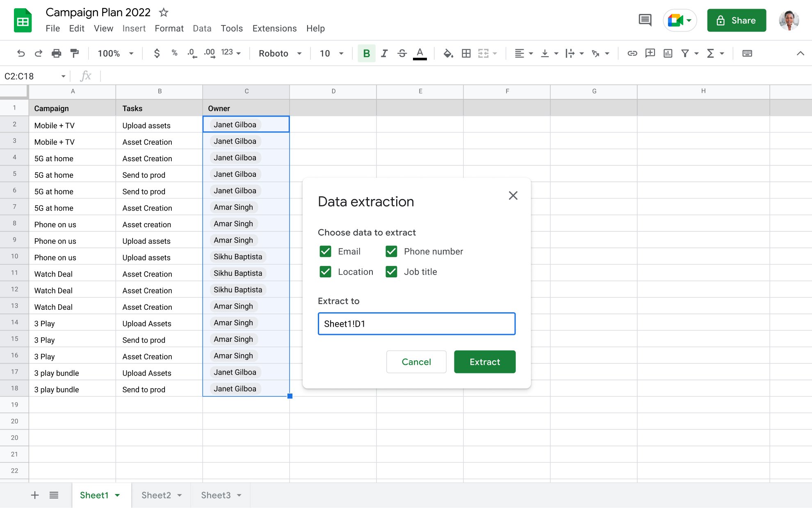The image size is (812, 508).
Task: Open the comment history icon
Action: pyautogui.click(x=645, y=20)
